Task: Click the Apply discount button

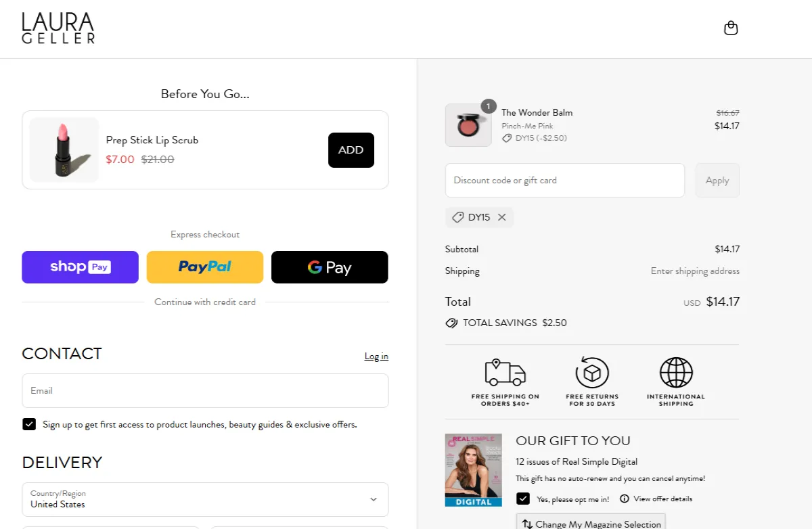Action: pos(717,180)
